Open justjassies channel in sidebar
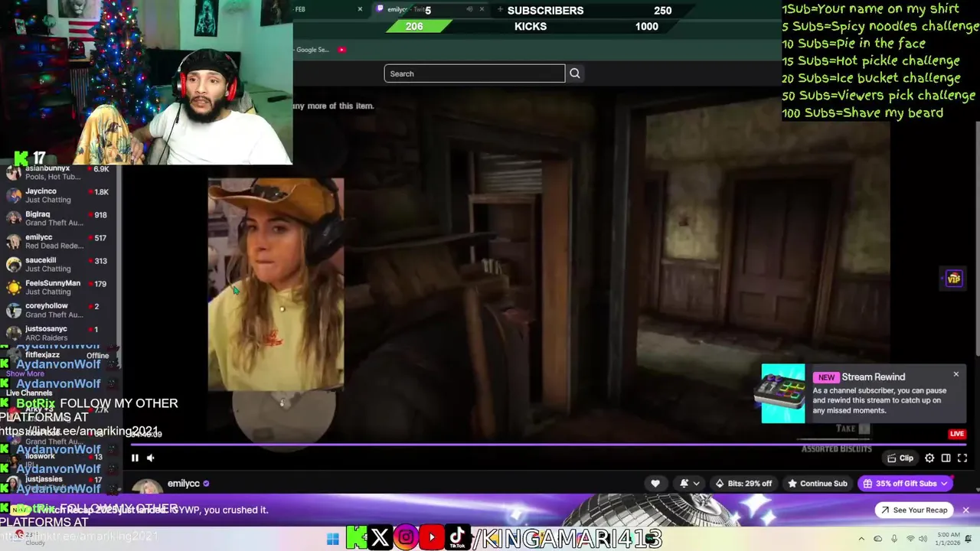 click(x=59, y=483)
